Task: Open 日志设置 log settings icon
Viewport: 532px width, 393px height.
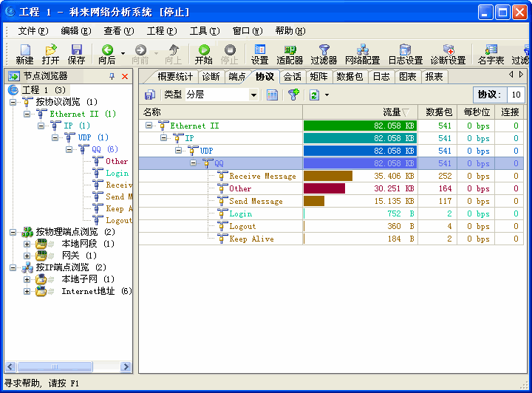Action: point(405,50)
